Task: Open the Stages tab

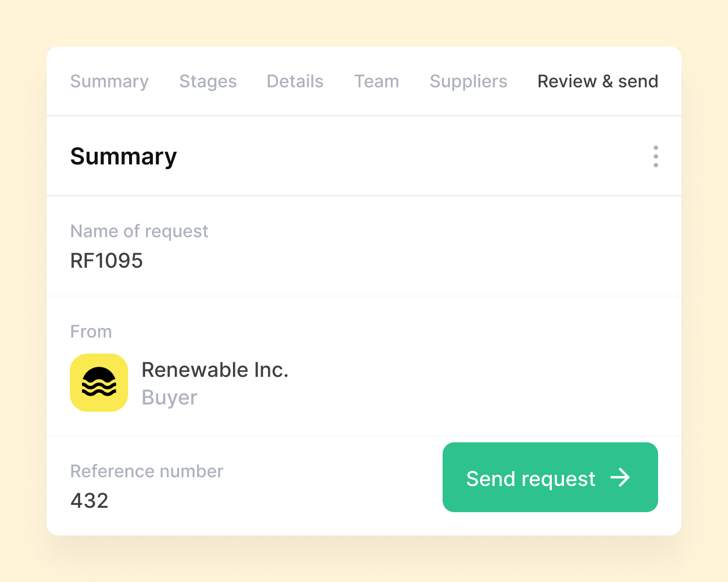Action: [208, 81]
